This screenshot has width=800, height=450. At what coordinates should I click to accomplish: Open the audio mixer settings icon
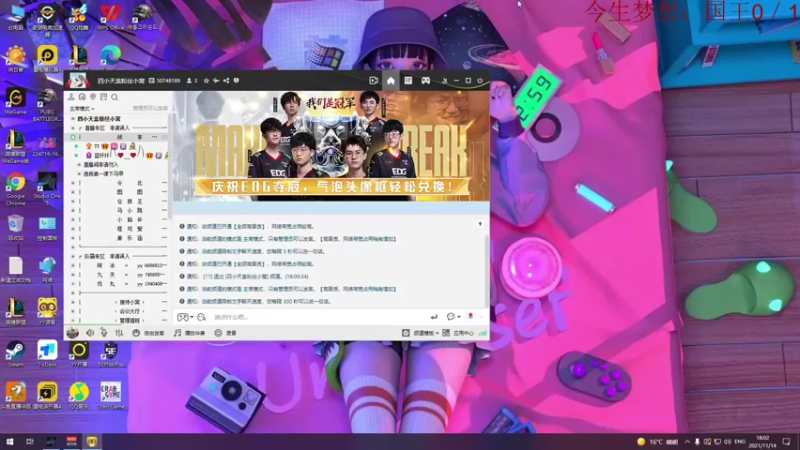119,333
